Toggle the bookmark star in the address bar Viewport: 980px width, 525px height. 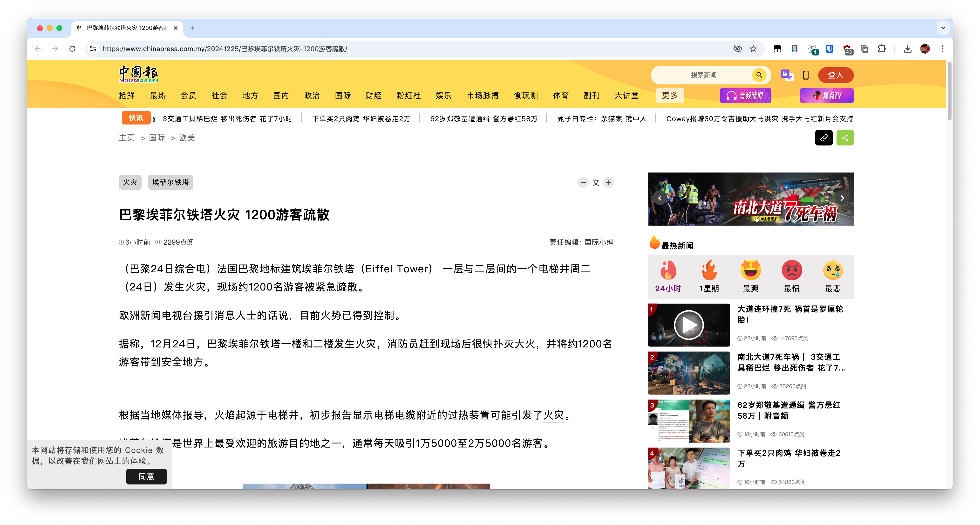pos(754,49)
